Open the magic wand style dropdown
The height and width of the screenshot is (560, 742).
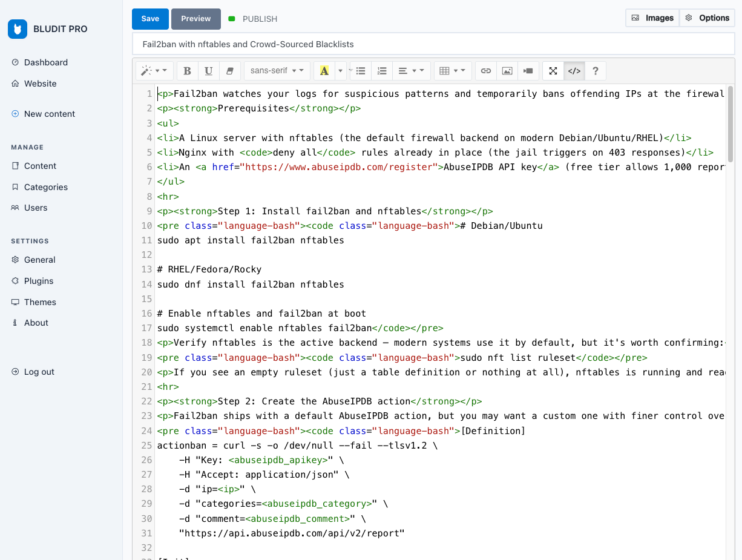pos(155,71)
